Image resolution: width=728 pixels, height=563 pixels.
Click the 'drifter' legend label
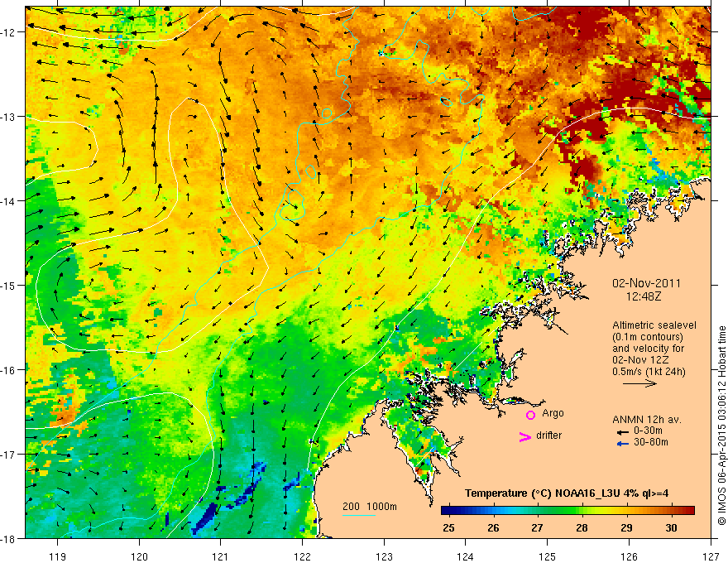[548, 435]
